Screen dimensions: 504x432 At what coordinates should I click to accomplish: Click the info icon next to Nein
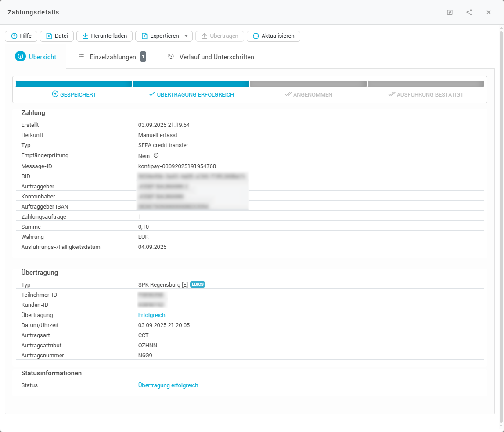coord(156,155)
